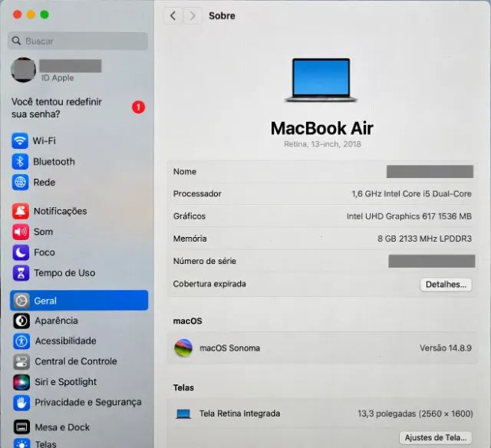Click the yellow minimize window button
The height and width of the screenshot is (448, 491).
click(31, 15)
